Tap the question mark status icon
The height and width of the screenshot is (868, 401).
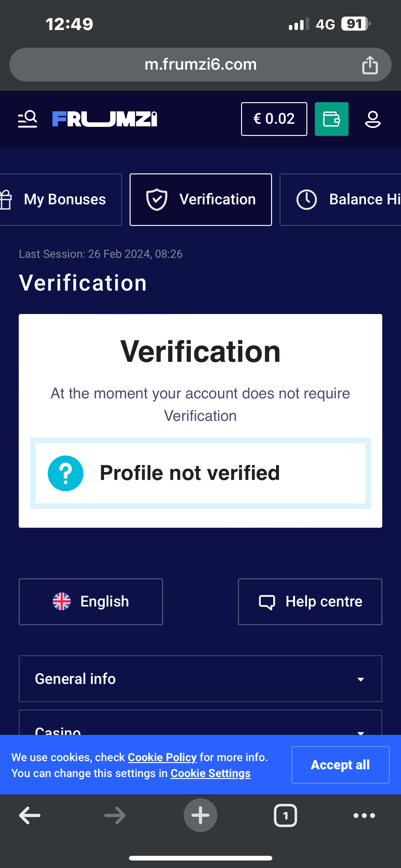click(x=66, y=473)
